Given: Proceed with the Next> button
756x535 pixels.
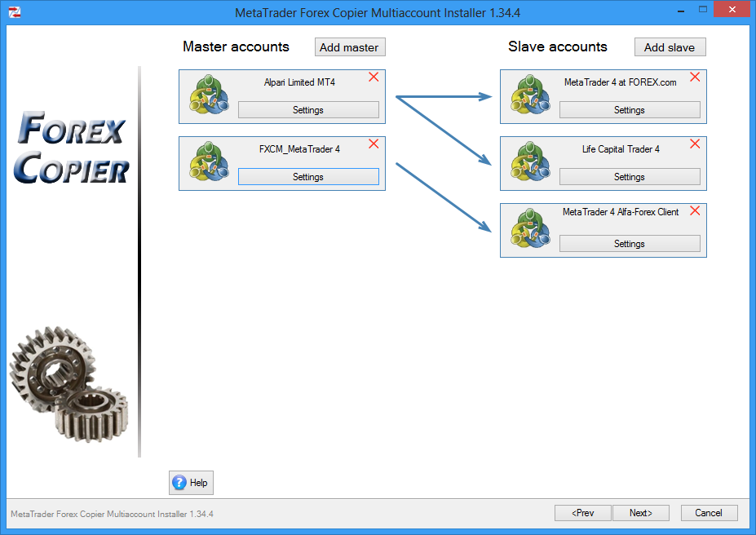Looking at the screenshot, I should (x=641, y=513).
